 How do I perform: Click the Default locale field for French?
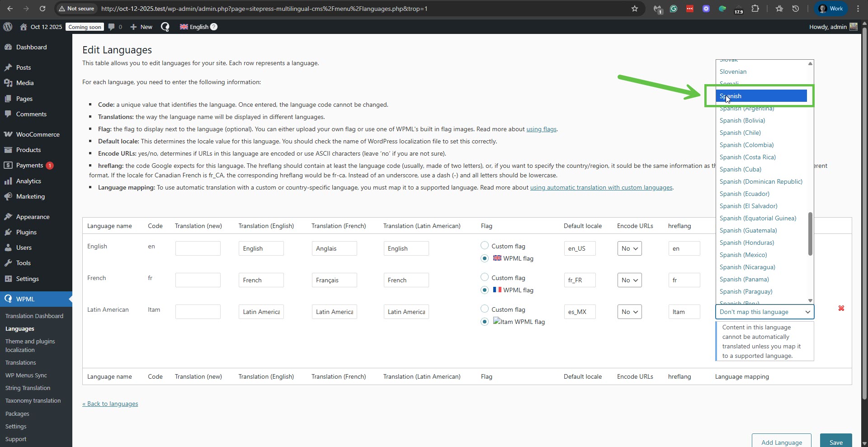(580, 280)
